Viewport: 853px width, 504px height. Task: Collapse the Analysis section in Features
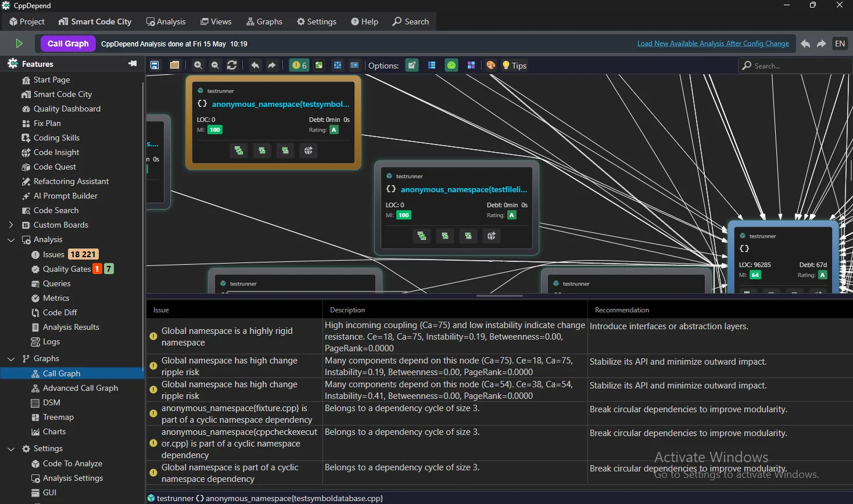click(x=10, y=239)
